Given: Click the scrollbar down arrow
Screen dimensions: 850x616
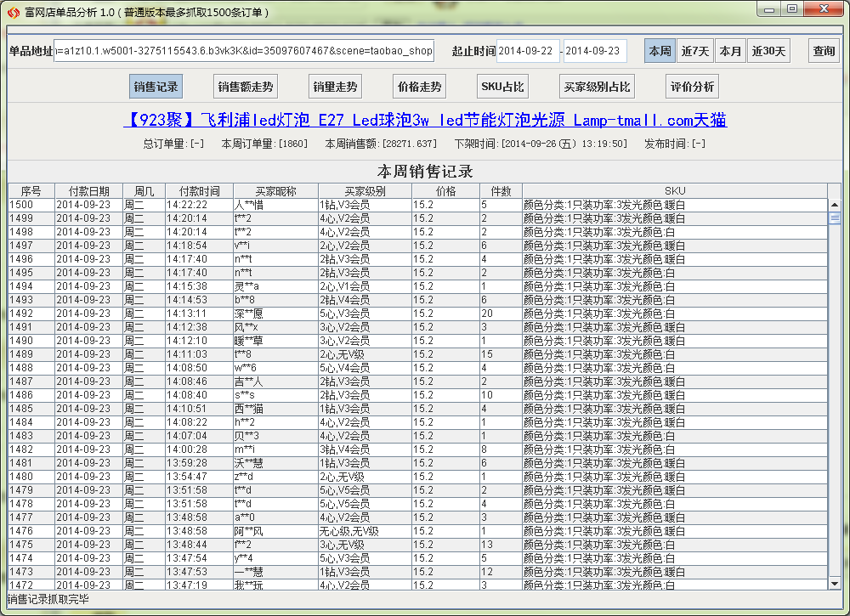Looking at the screenshot, I should (x=835, y=584).
